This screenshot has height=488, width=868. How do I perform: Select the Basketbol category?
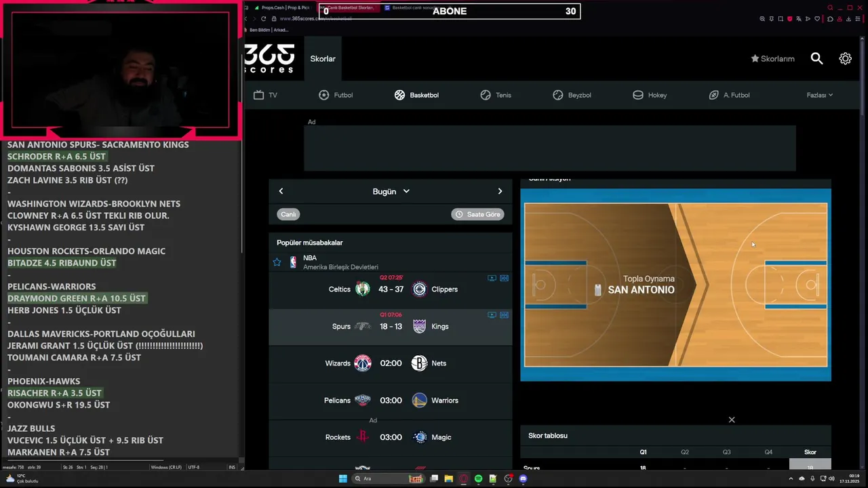click(x=416, y=95)
